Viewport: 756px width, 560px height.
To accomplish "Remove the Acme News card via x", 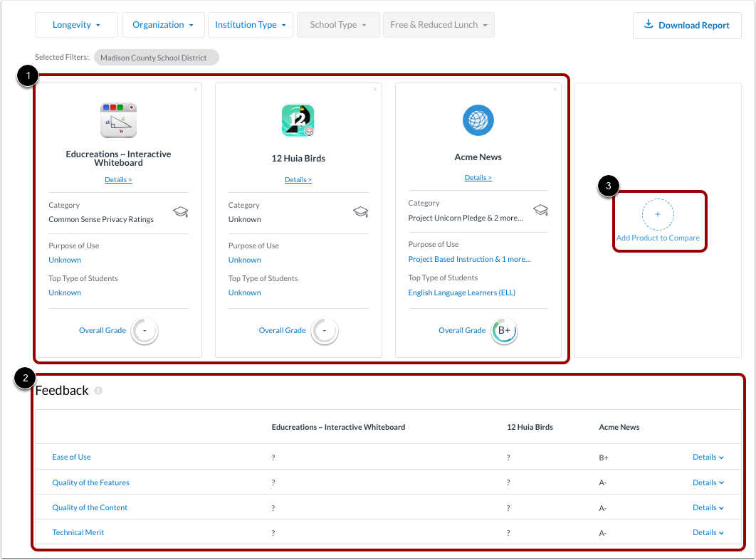I will click(555, 89).
